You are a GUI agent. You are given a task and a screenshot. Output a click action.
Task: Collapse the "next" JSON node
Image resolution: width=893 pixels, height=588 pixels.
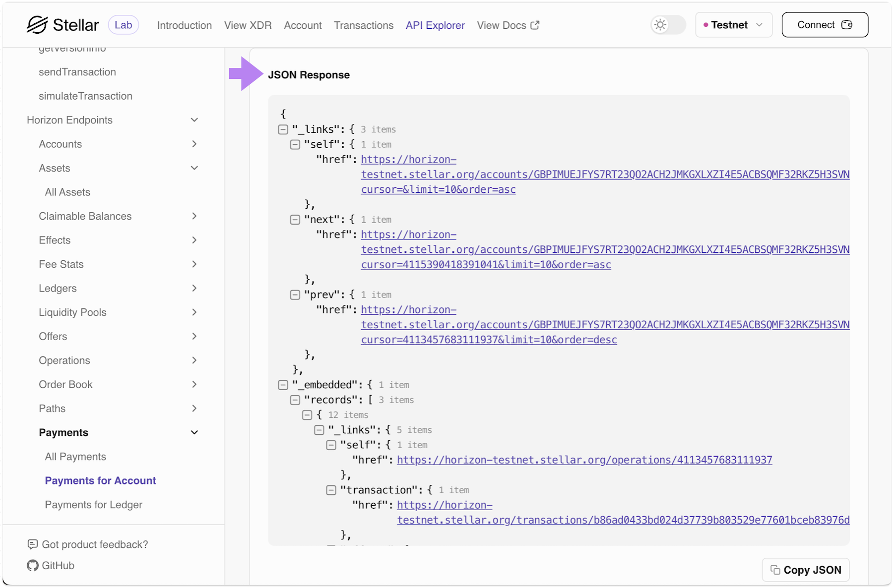pyautogui.click(x=295, y=220)
